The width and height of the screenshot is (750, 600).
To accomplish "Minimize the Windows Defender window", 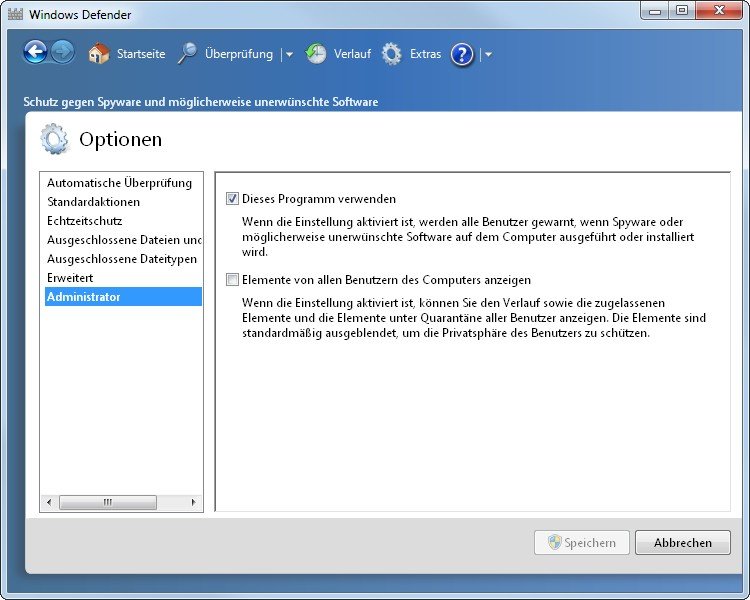I will point(655,11).
